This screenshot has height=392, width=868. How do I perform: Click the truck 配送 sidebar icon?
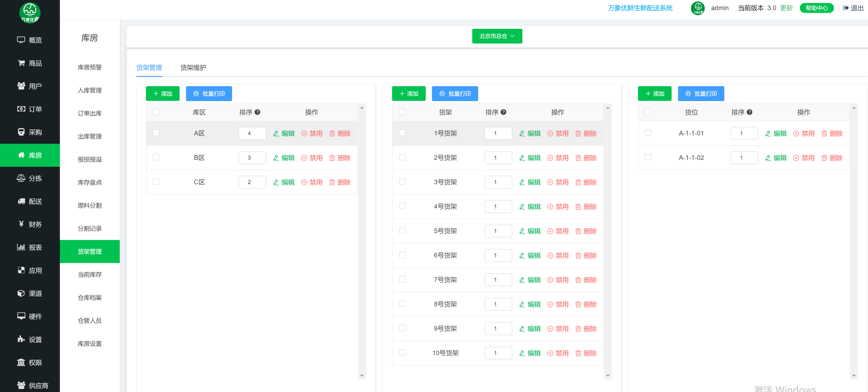click(21, 201)
